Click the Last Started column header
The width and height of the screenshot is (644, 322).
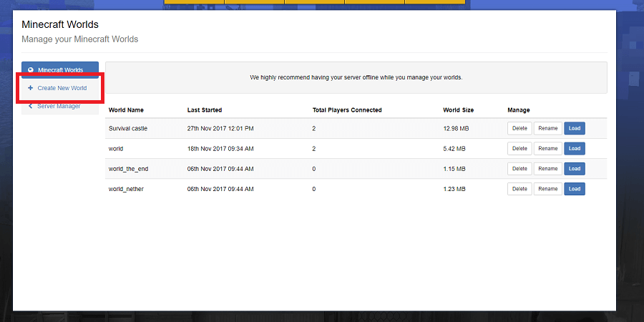(x=205, y=110)
